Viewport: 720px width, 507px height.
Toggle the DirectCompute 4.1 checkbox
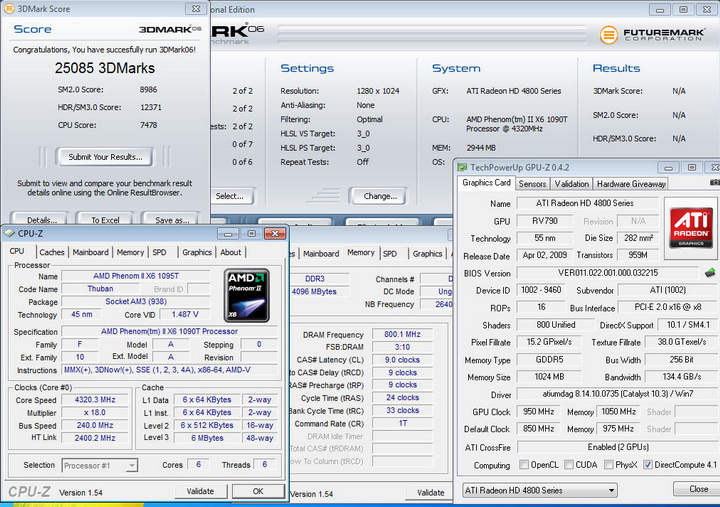tap(647, 465)
